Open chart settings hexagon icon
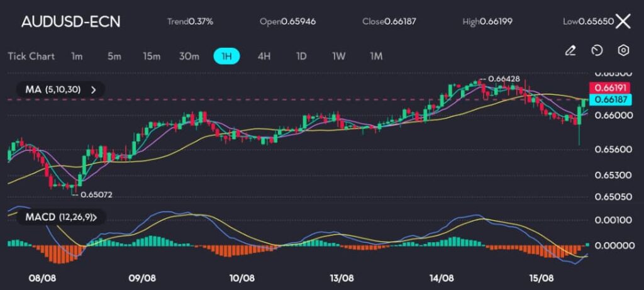Image resolution: width=644 pixels, height=290 pixels. [623, 50]
